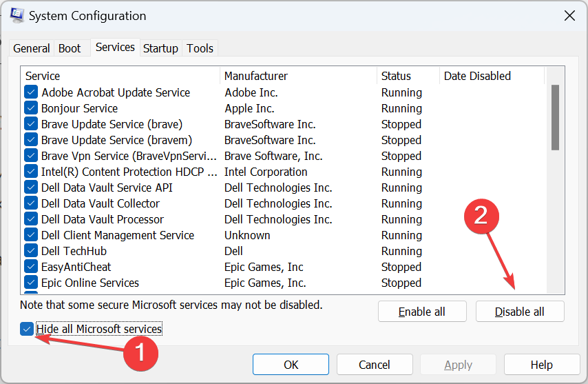Toggle Brave Update Service (bravem) checkbox
The image size is (588, 384).
click(x=31, y=140)
